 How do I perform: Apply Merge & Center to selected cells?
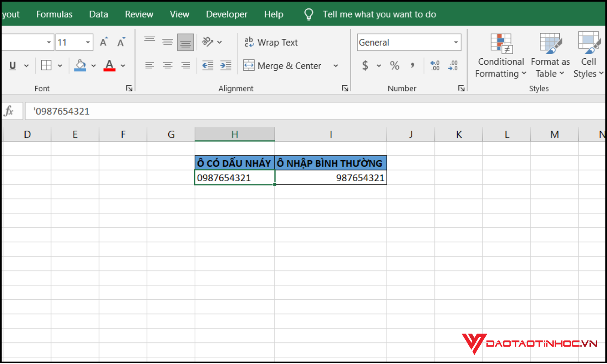click(x=282, y=66)
